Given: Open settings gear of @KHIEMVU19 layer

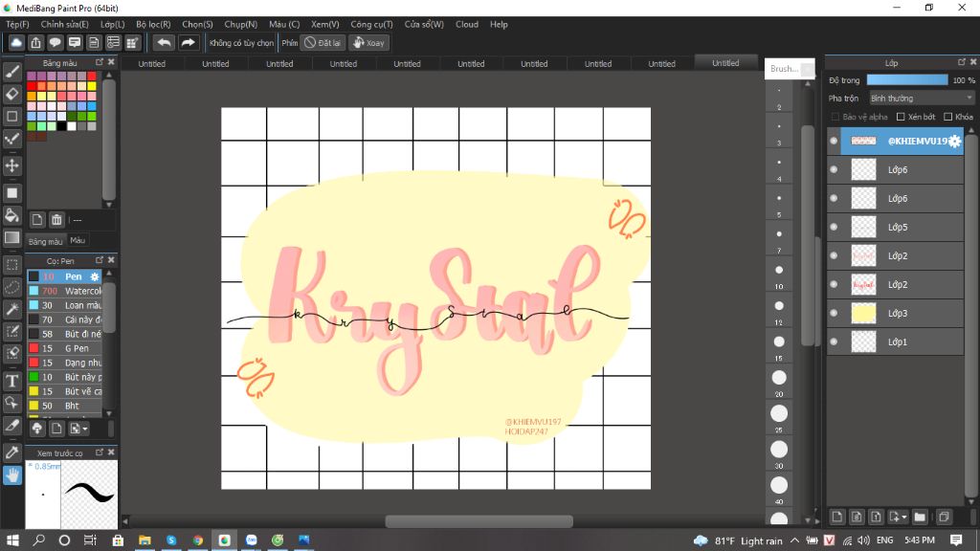Looking at the screenshot, I should (954, 142).
